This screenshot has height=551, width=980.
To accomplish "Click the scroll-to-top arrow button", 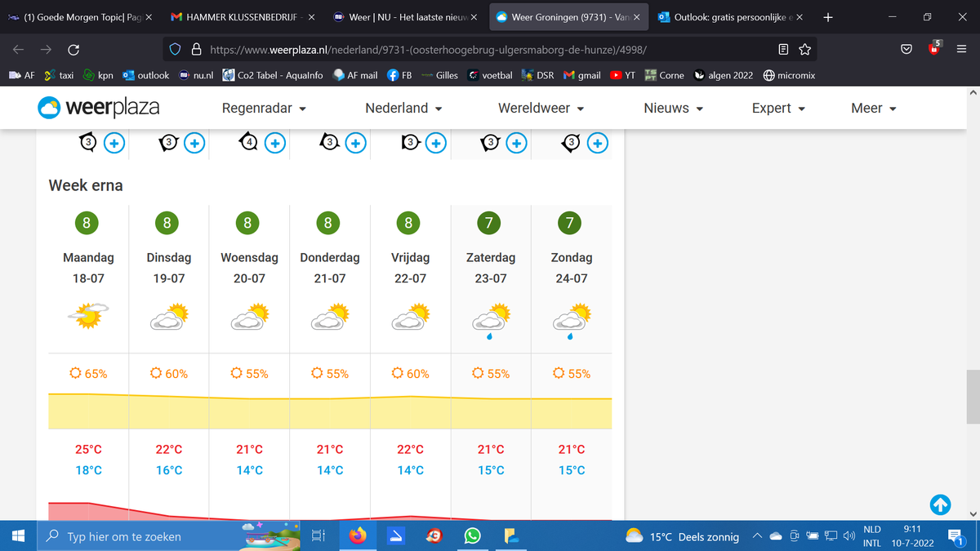I will 940,504.
